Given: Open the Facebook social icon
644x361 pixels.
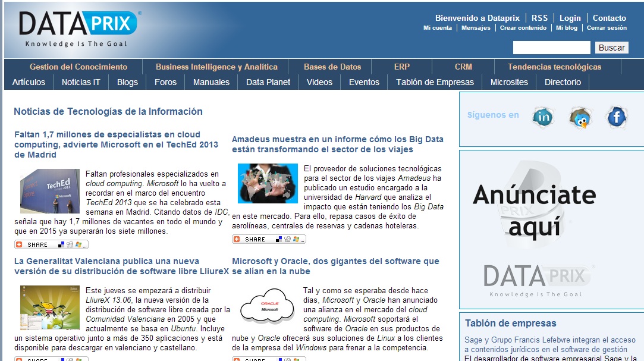Looking at the screenshot, I should (x=616, y=117).
